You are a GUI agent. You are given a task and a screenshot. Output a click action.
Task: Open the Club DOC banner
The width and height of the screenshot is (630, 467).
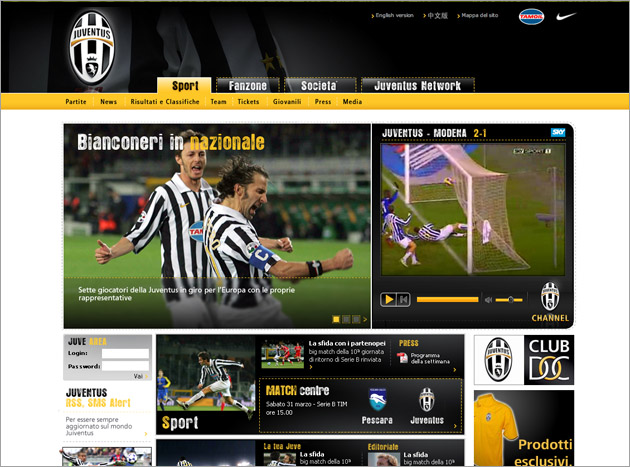[524, 360]
